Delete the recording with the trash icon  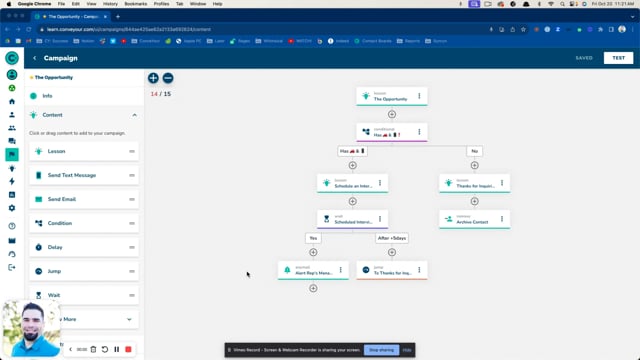pyautogui.click(x=93, y=349)
